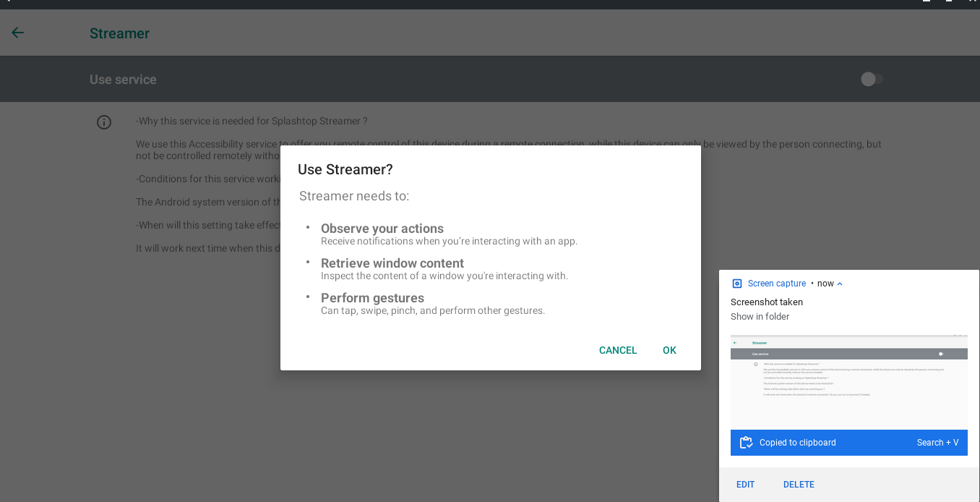980x502 pixels.
Task: Click the back arrow to leave Streamer settings
Action: (17, 33)
